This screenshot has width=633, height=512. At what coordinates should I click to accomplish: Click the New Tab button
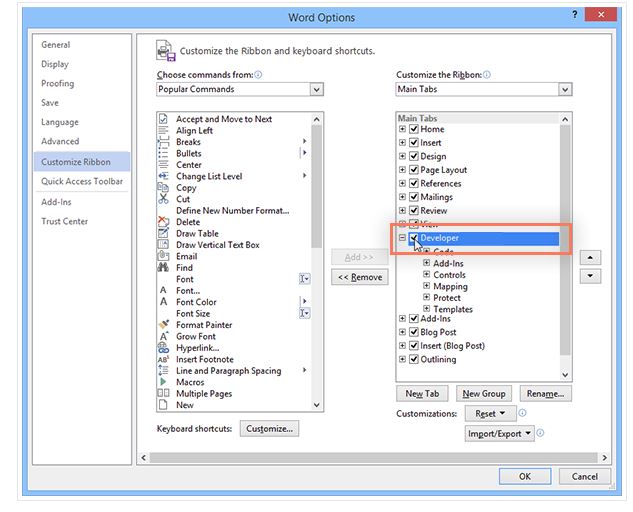[x=422, y=393]
